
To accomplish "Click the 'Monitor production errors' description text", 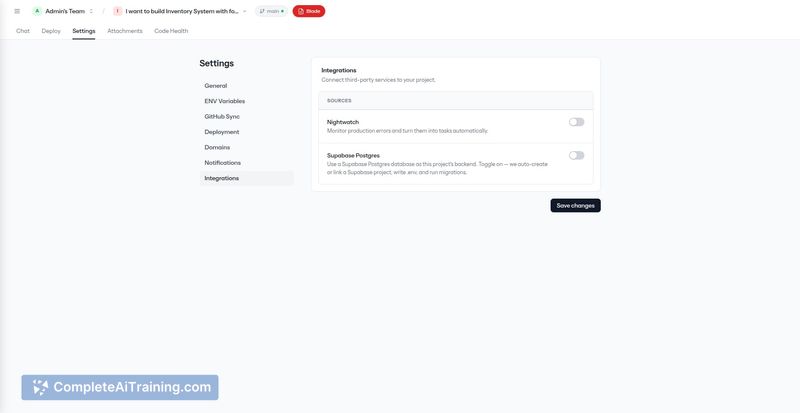I will (407, 131).
